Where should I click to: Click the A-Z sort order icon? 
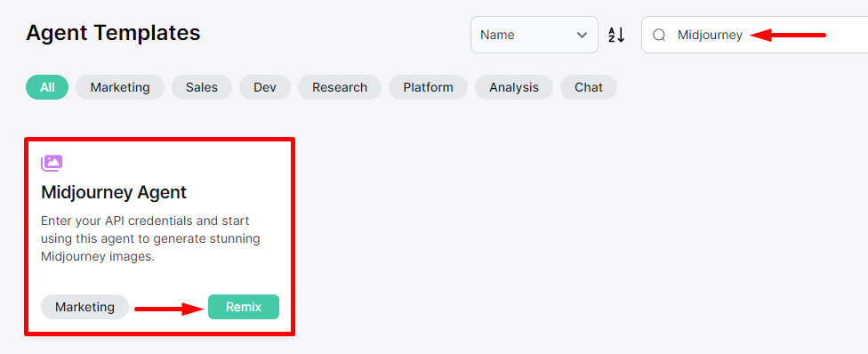click(x=616, y=35)
